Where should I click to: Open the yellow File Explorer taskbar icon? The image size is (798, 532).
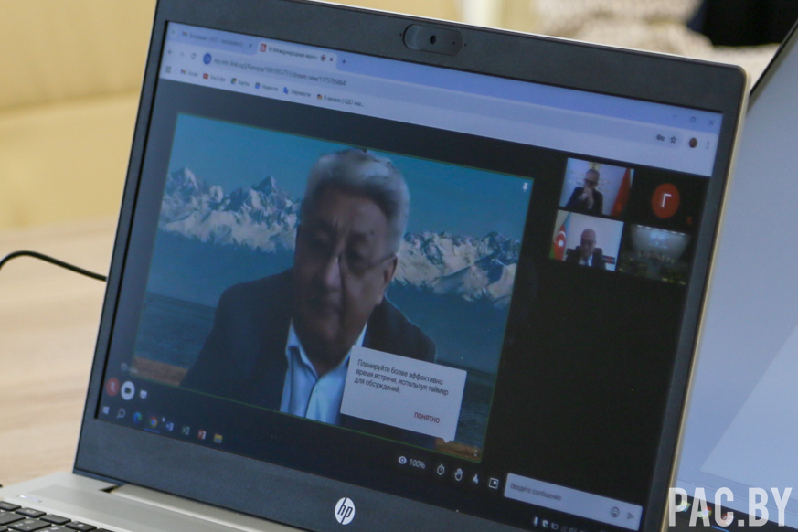[x=218, y=439]
